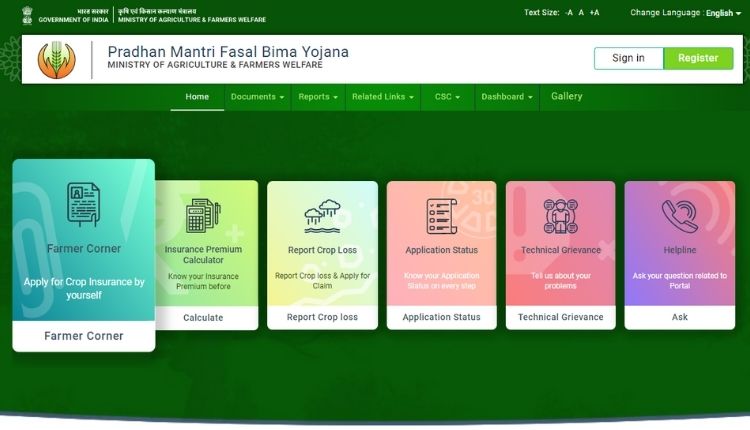The height and width of the screenshot is (430, 750).
Task: Click the Application Status checklist icon
Action: pos(441,216)
